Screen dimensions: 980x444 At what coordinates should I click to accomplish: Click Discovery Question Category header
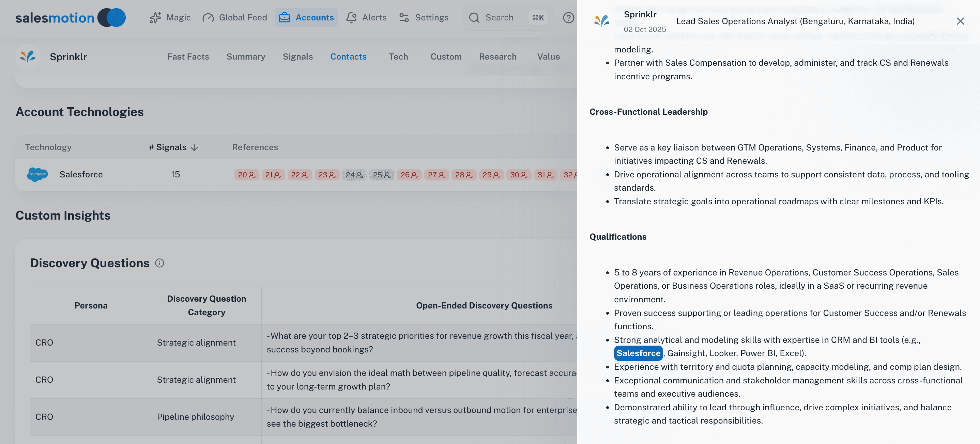206,306
